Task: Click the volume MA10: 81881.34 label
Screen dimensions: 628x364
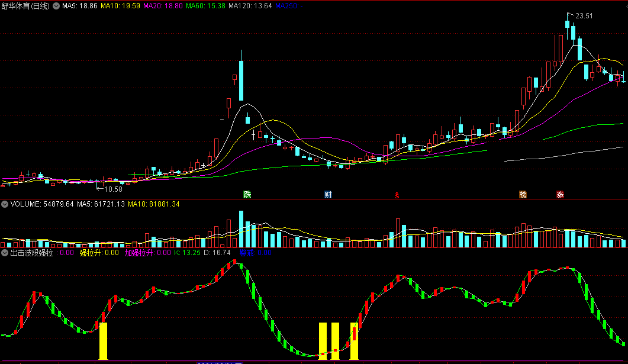Action: (x=154, y=204)
